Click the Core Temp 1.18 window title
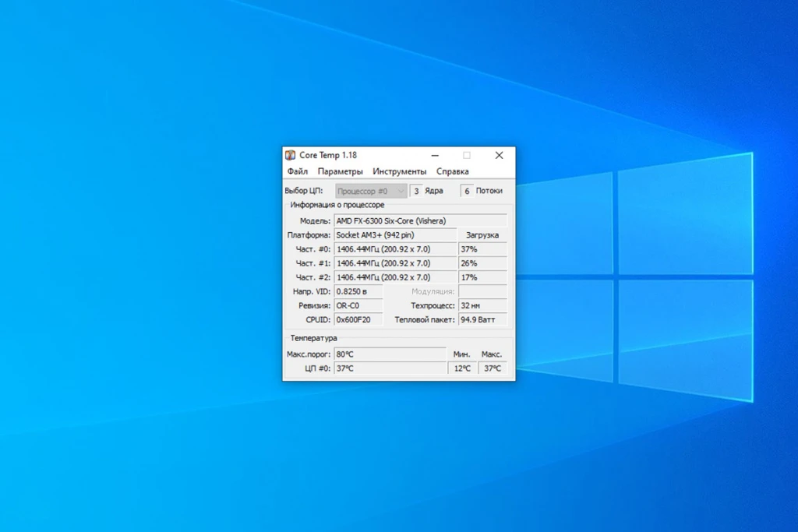This screenshot has height=532, width=798. 328,155
